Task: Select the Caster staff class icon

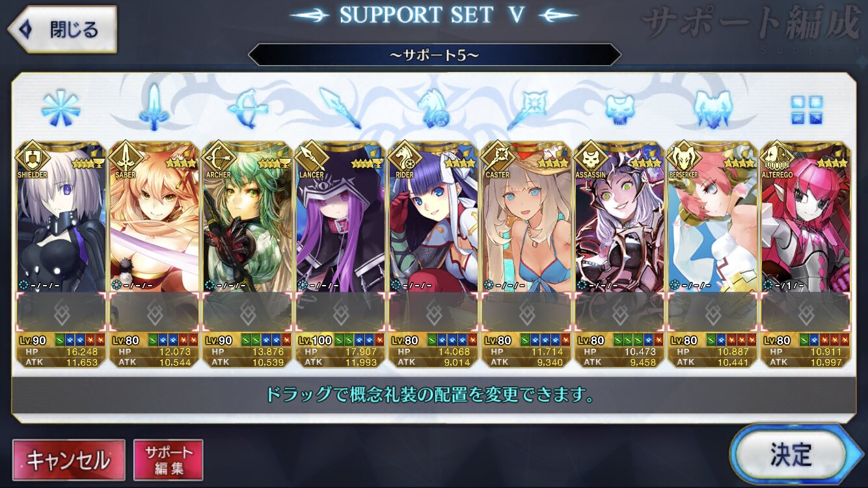Action: click(x=527, y=109)
